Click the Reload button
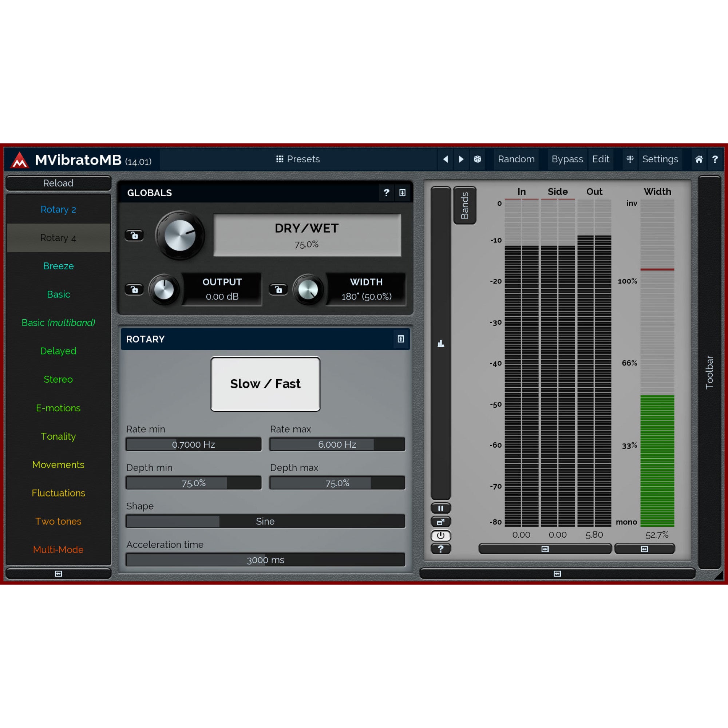Image resolution: width=728 pixels, height=728 pixels. coord(58,183)
